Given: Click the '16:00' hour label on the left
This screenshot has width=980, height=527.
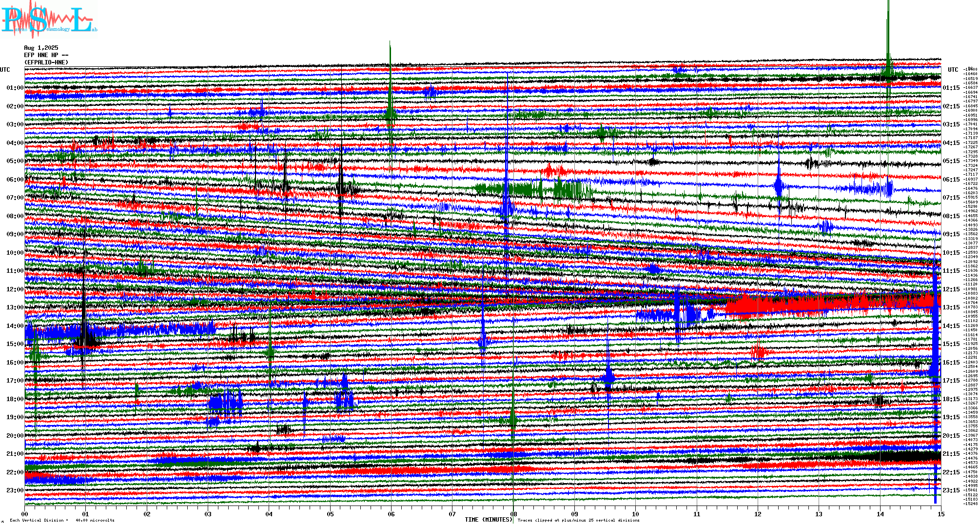Looking at the screenshot, I should point(15,363).
